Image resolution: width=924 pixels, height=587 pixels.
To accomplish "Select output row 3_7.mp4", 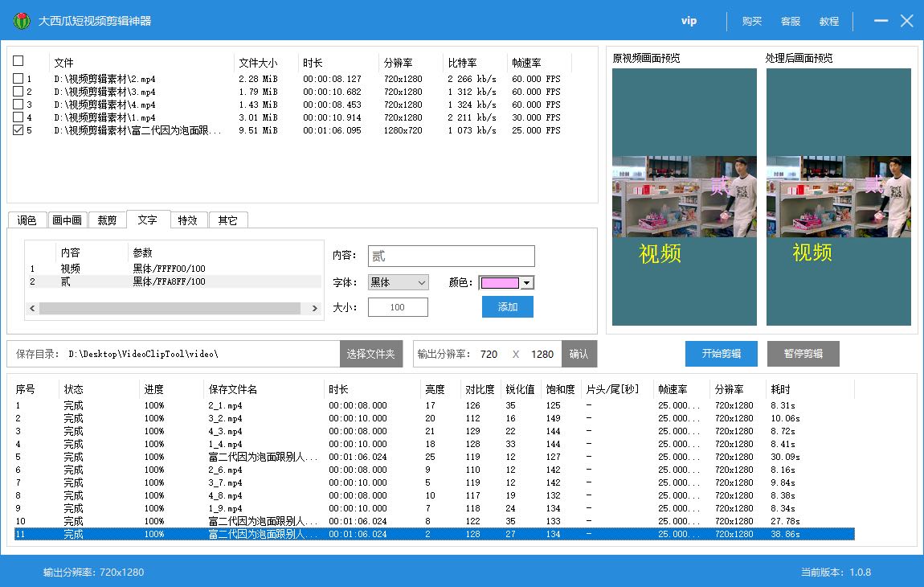I will (435, 482).
